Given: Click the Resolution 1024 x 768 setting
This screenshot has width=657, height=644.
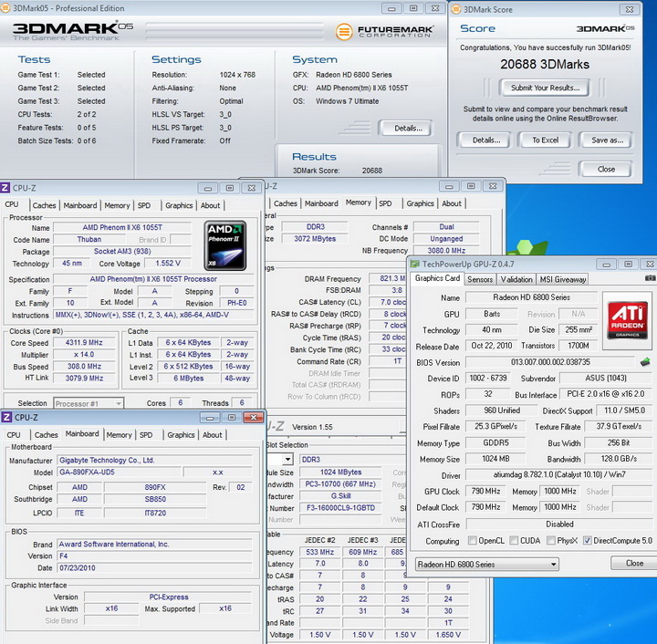Looking at the screenshot, I should tap(203, 75).
